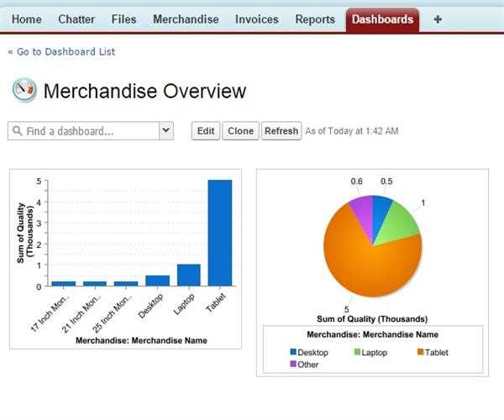Select the Invoices tab
This screenshot has height=420, width=504.
point(257,19)
